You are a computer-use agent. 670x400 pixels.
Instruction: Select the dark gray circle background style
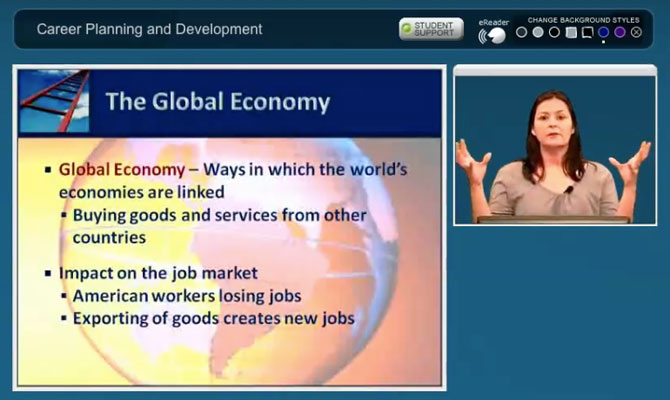click(521, 32)
